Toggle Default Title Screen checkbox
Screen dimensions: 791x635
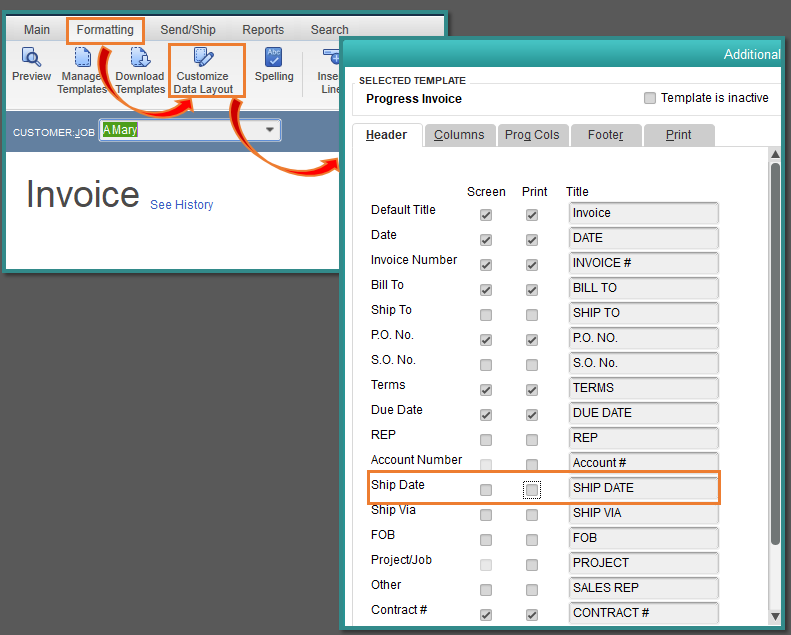tap(486, 215)
